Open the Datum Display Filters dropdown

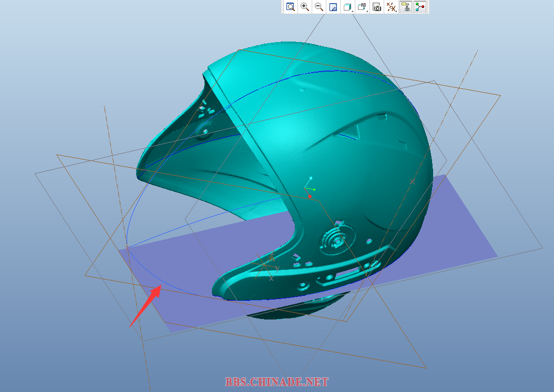391,7
